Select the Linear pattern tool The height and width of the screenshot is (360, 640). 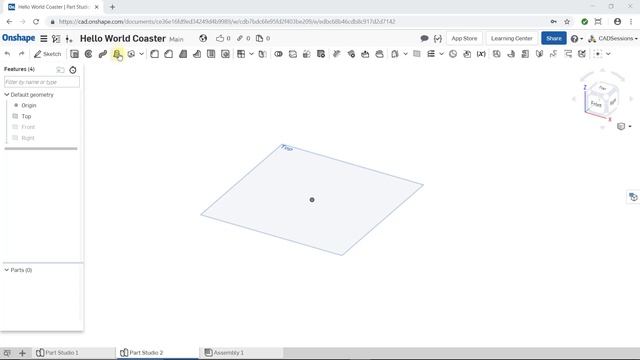241,54
